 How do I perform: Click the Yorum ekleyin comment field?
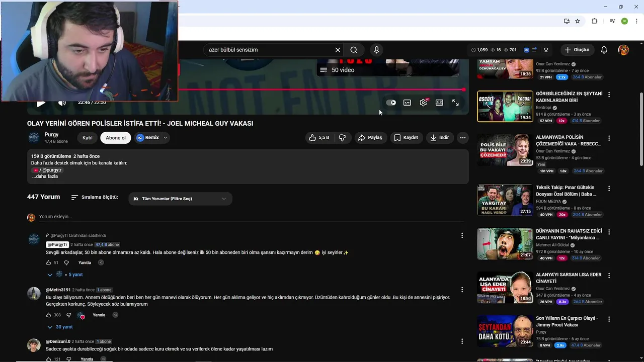pyautogui.click(x=252, y=217)
